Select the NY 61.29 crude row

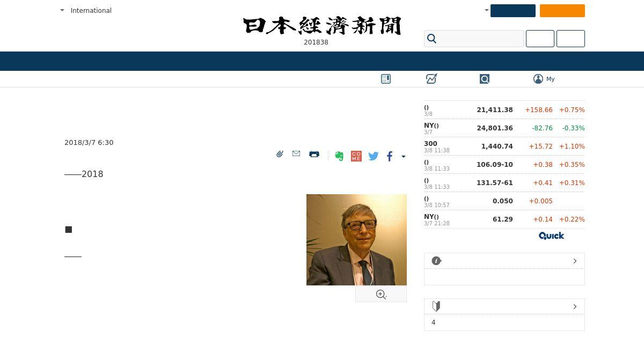click(x=504, y=219)
